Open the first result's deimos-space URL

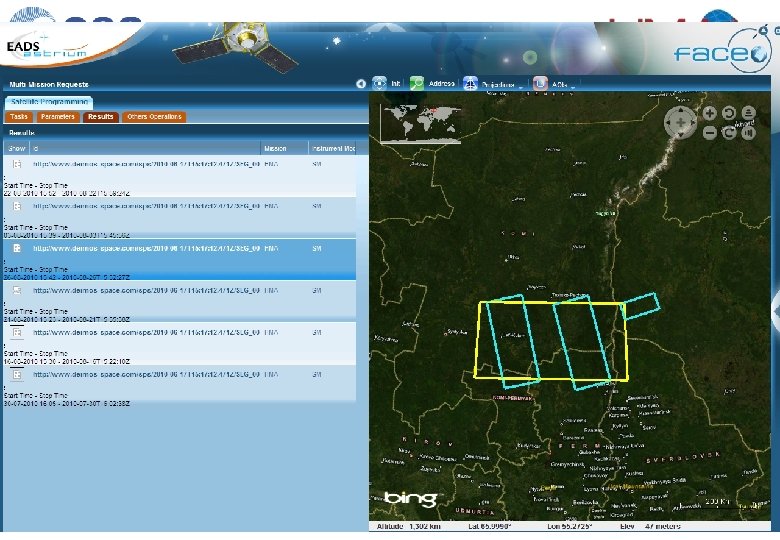[146, 164]
